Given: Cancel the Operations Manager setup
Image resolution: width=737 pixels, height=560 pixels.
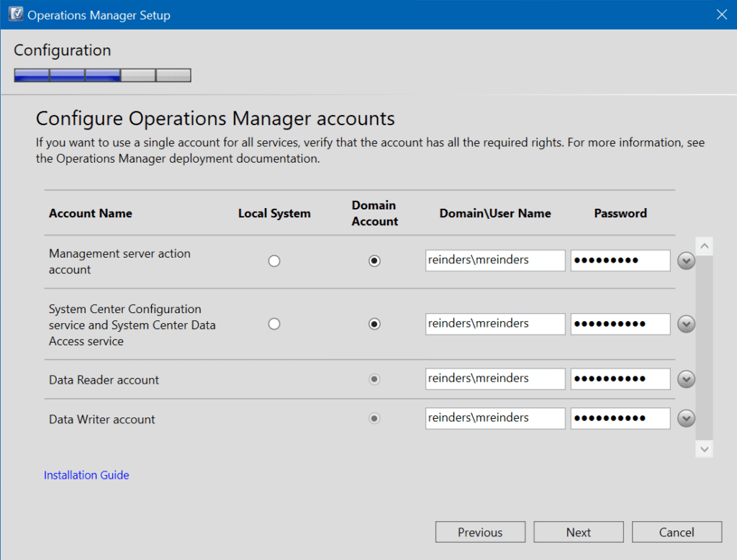Looking at the screenshot, I should click(x=677, y=532).
